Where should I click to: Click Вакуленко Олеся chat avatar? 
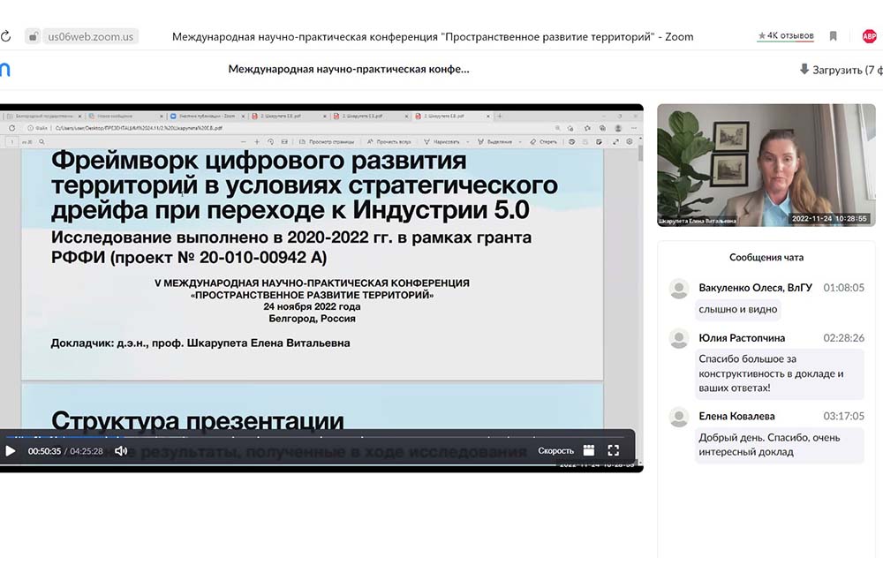point(679,289)
